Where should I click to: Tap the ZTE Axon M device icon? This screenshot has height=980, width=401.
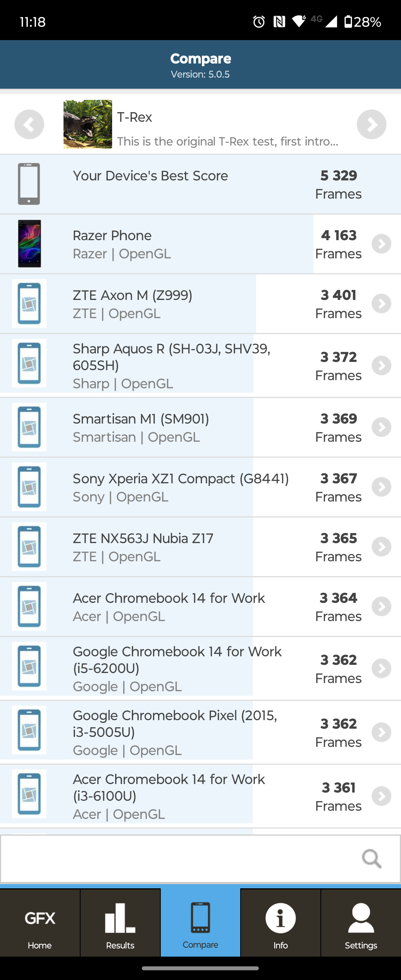29,304
